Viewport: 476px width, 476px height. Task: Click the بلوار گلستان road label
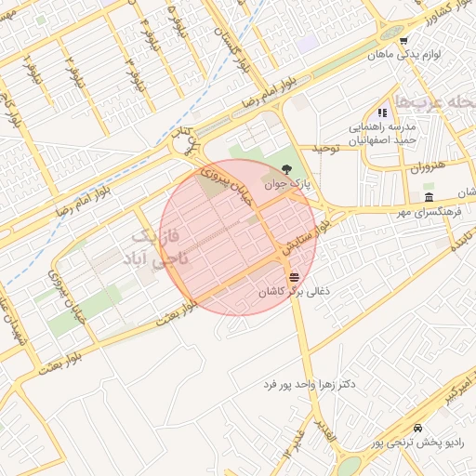tap(232, 50)
